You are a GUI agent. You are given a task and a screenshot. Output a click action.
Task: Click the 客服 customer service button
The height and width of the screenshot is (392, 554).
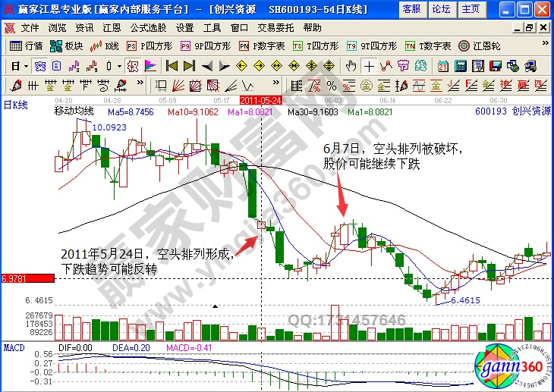pyautogui.click(x=411, y=9)
